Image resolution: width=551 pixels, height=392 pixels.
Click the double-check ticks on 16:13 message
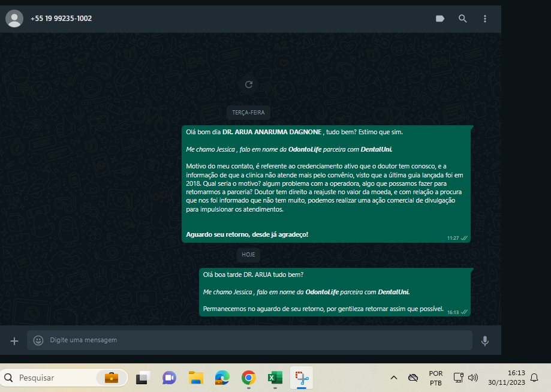tap(464, 312)
